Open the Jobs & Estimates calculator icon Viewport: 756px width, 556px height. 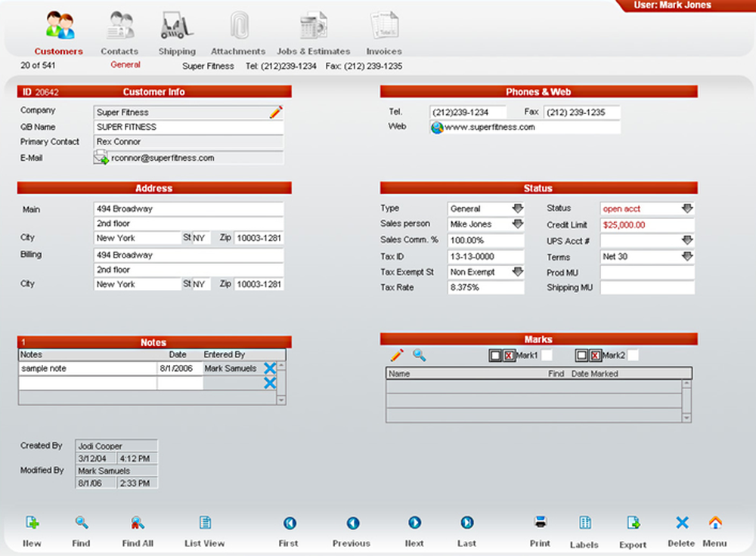(314, 26)
